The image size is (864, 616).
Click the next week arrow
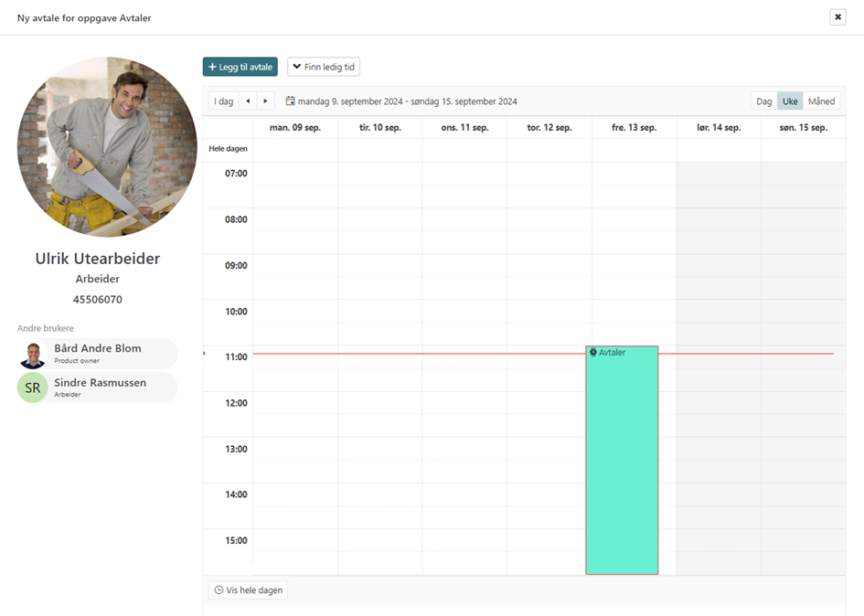pyautogui.click(x=265, y=101)
